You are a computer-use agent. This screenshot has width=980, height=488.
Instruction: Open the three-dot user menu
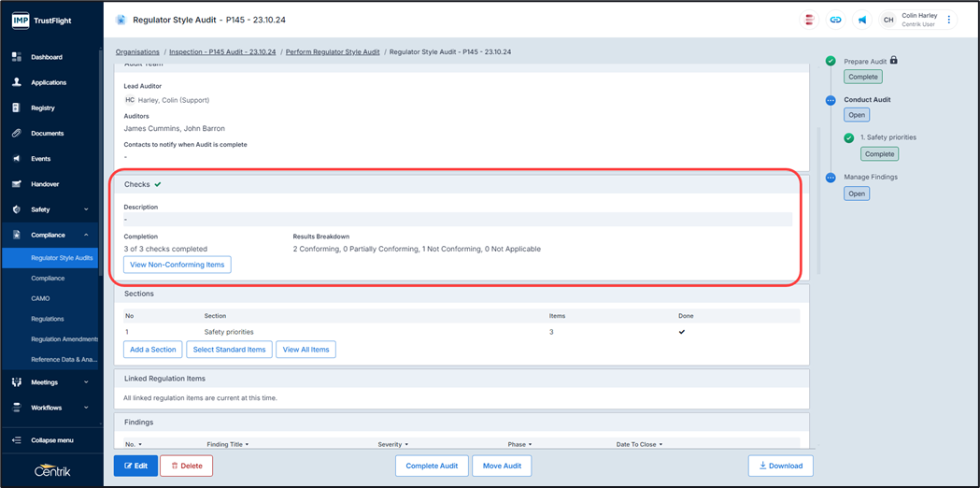coord(949,20)
